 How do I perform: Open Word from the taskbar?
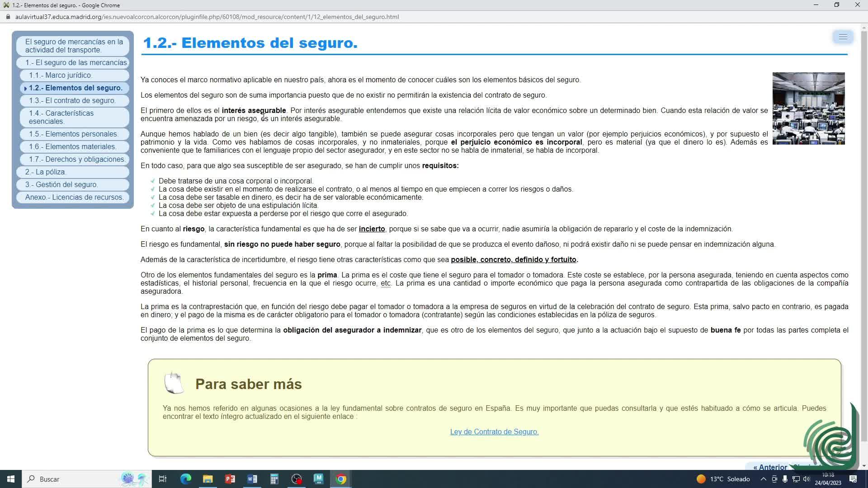coord(252,479)
